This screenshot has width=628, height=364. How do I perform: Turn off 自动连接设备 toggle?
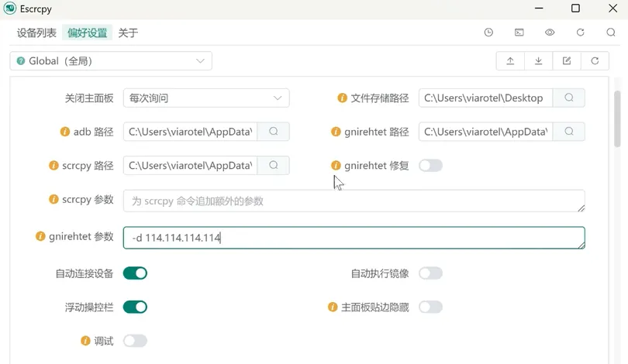pyautogui.click(x=135, y=273)
